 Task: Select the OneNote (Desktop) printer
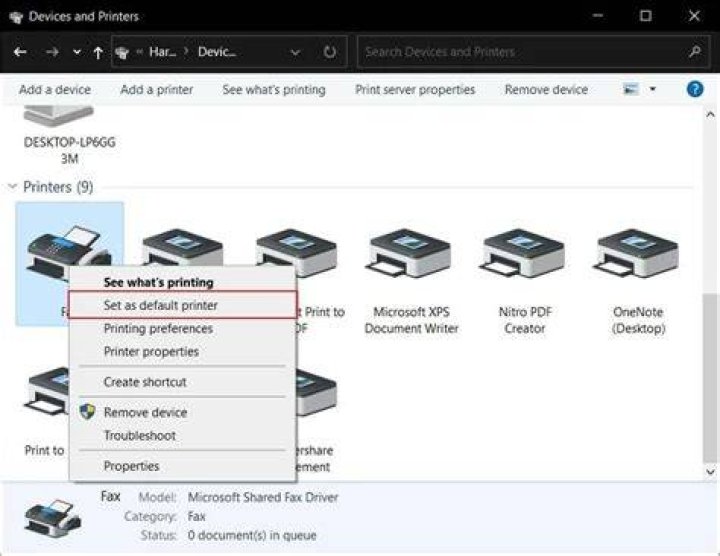[x=638, y=281]
